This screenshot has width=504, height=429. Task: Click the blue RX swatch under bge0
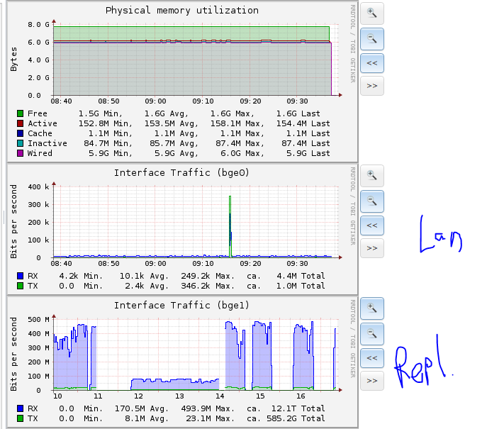21,276
